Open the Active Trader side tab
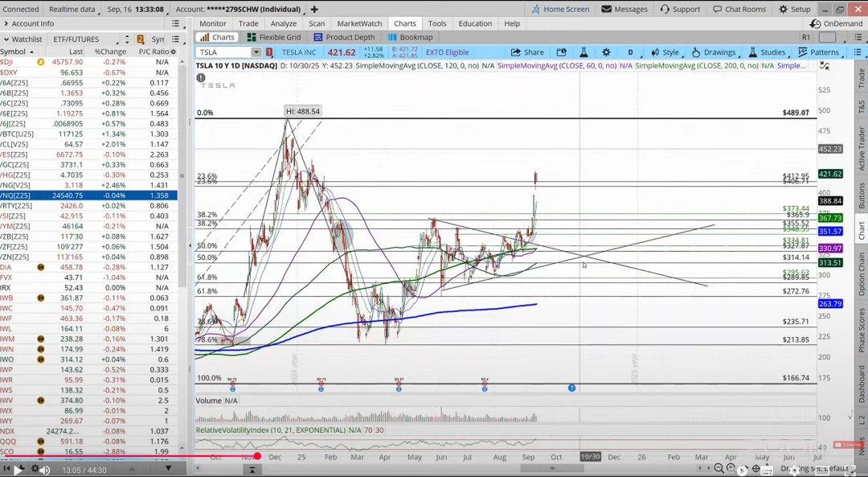The width and height of the screenshot is (868, 477). click(x=861, y=149)
